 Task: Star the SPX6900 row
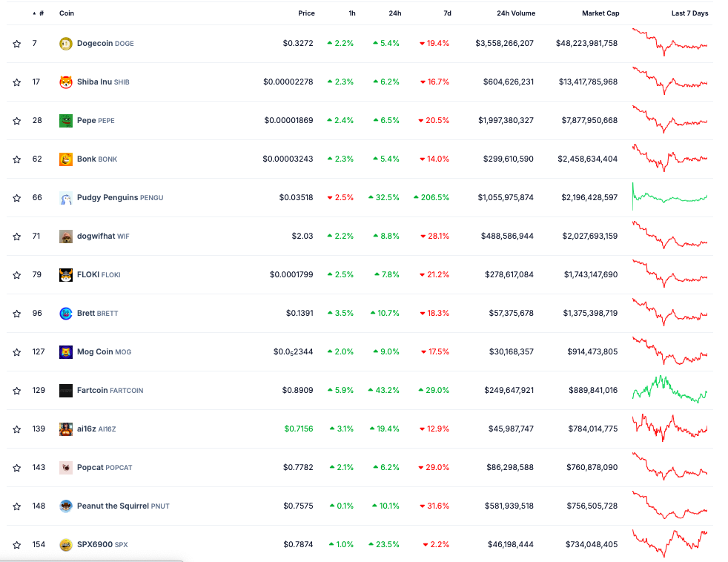tap(17, 545)
